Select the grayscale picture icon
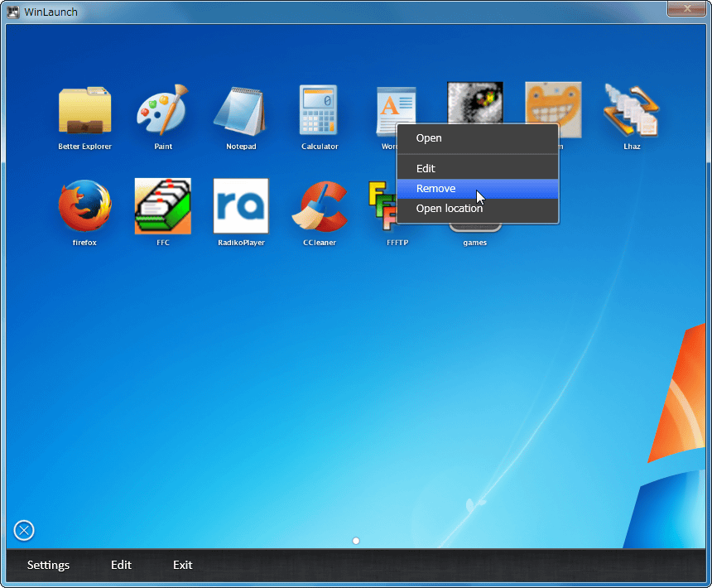Image resolution: width=712 pixels, height=588 pixels. click(475, 102)
